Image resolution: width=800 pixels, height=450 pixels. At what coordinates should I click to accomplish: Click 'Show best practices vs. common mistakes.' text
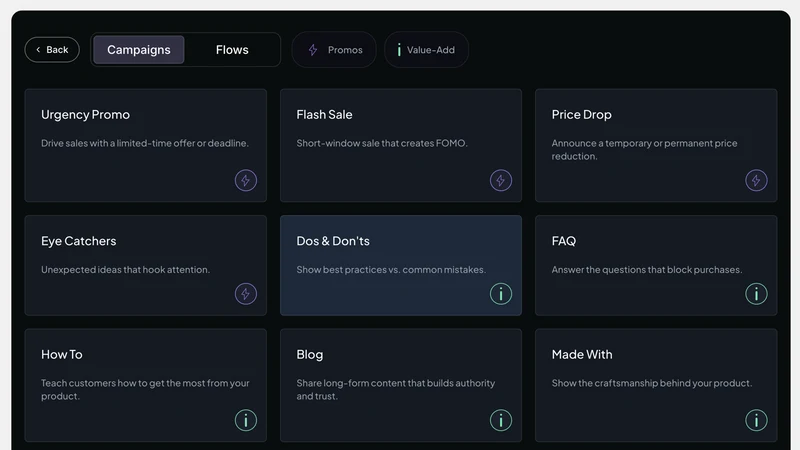pyautogui.click(x=391, y=269)
